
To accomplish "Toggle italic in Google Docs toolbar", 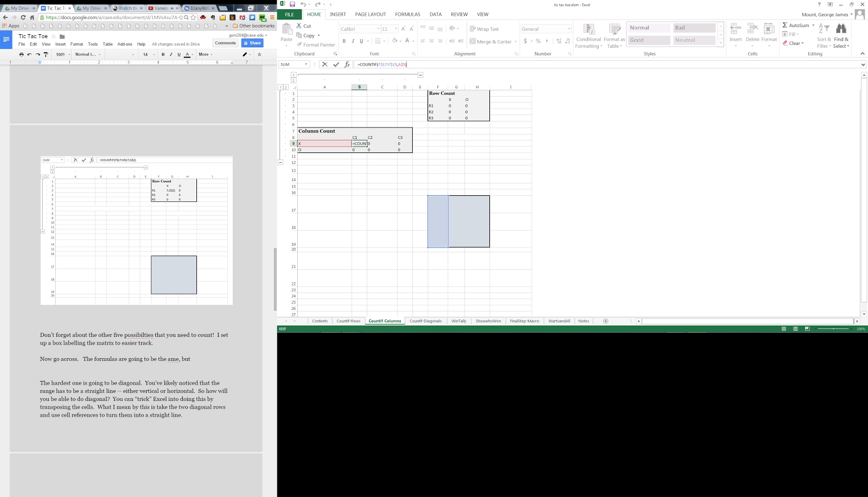I will tap(171, 54).
